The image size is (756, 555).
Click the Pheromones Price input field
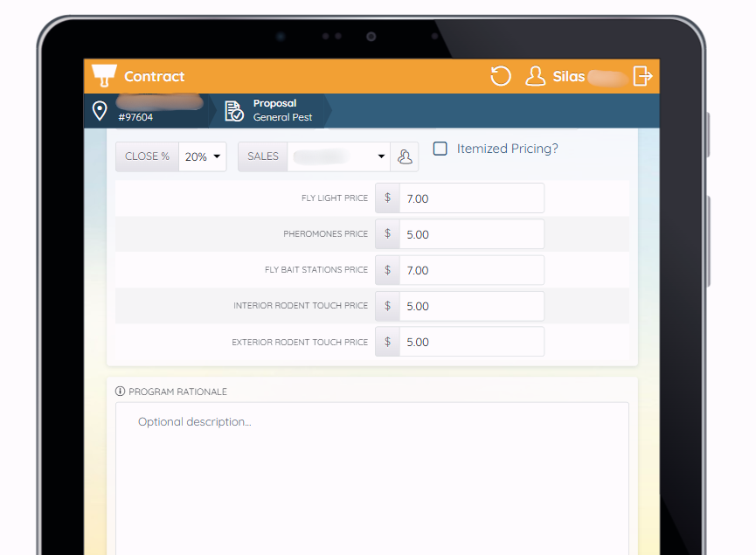click(472, 234)
